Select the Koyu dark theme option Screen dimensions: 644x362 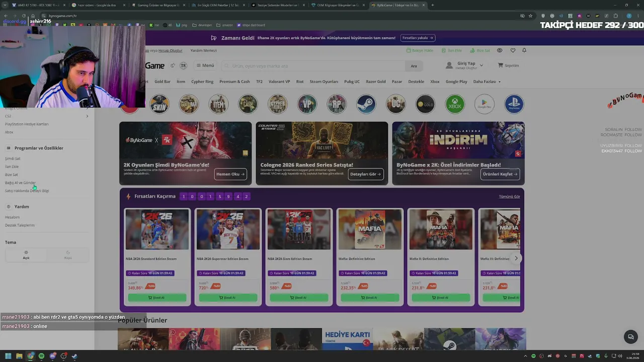(68, 255)
